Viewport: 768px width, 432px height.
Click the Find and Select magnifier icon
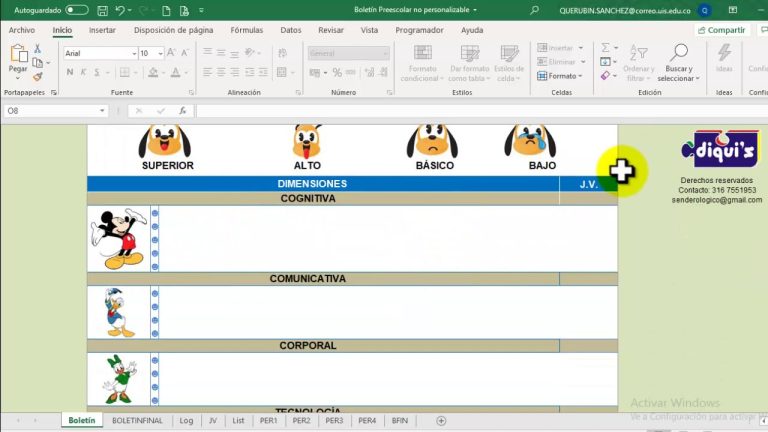tap(678, 52)
